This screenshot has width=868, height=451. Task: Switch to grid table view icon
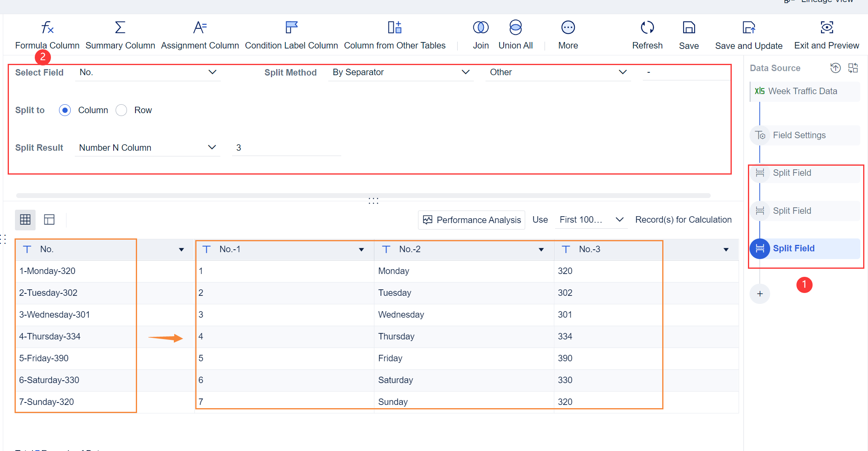click(25, 219)
